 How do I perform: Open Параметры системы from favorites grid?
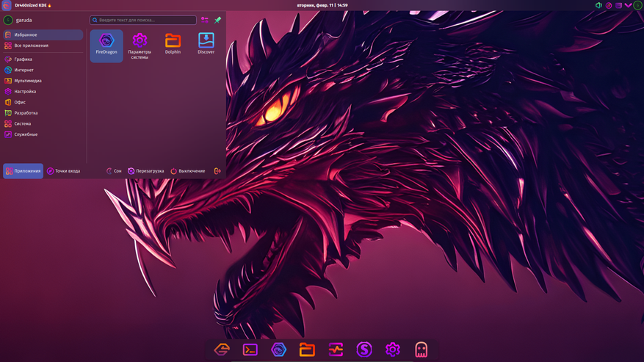coord(140,44)
